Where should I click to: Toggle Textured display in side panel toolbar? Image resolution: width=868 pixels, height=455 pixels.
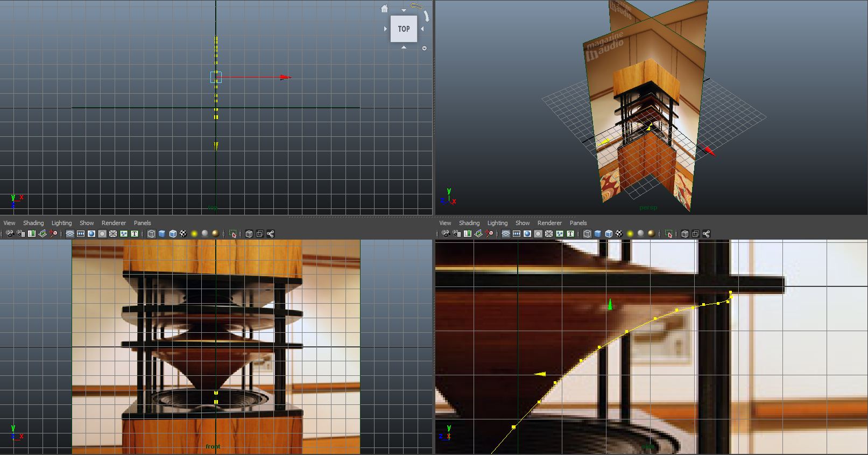(619, 234)
